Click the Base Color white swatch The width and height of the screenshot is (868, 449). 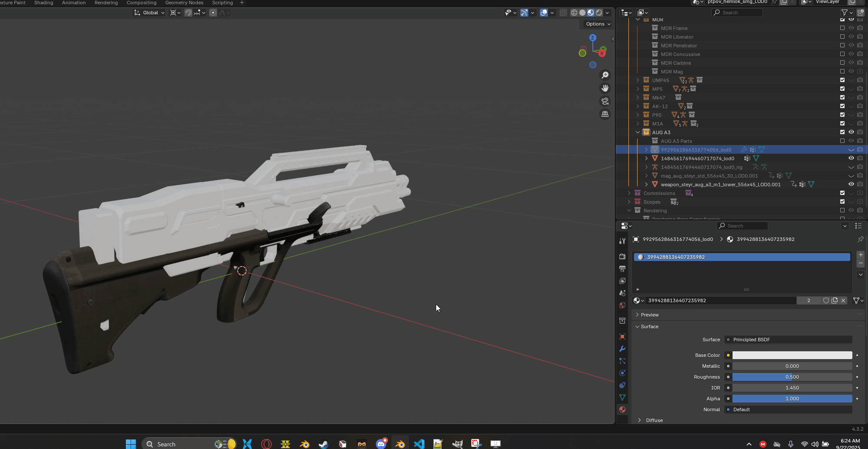click(x=792, y=355)
